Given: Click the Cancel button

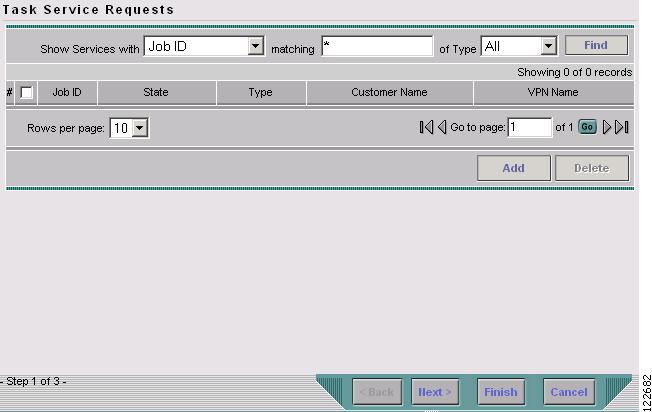Looking at the screenshot, I should point(569,392).
